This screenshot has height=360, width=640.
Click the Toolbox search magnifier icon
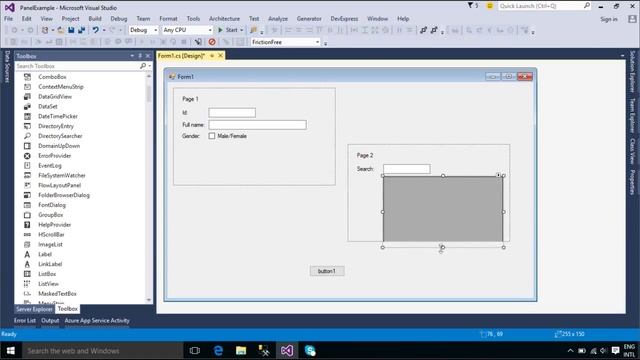pos(143,66)
